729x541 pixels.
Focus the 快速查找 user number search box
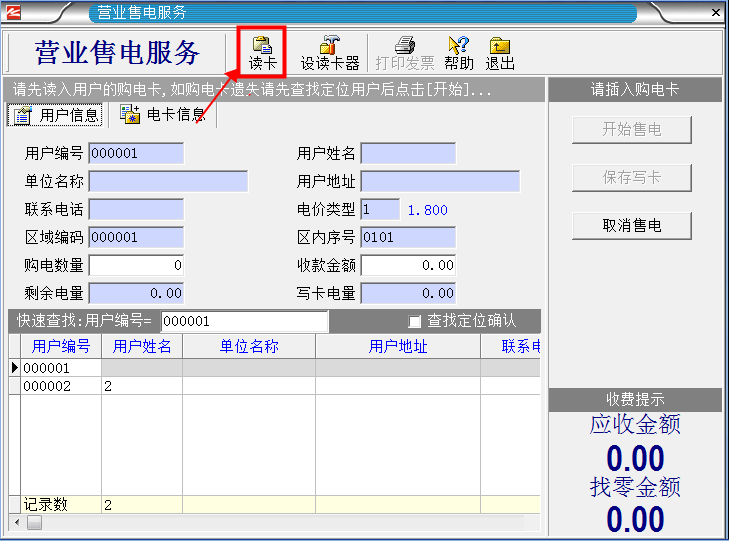pos(244,321)
